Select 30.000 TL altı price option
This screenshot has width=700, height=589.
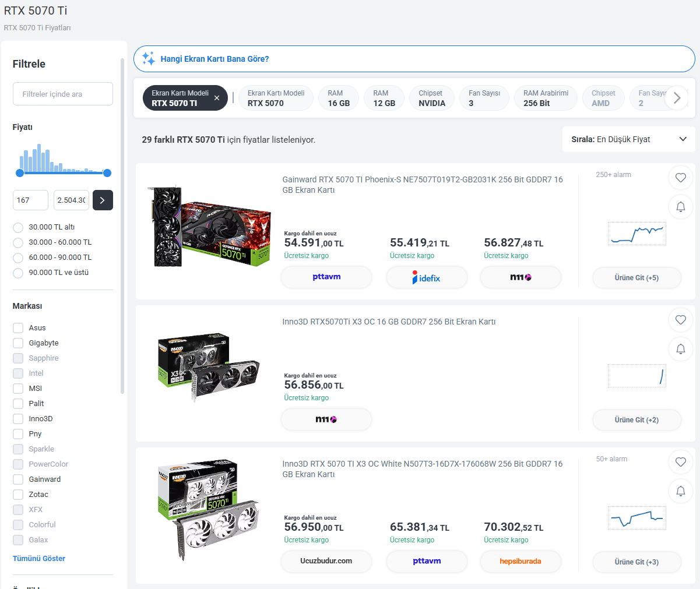[18, 227]
